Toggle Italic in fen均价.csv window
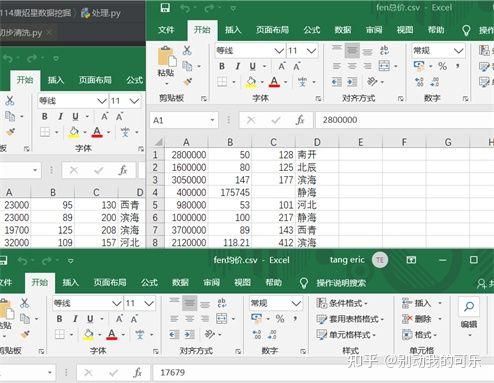 tap(75, 319)
